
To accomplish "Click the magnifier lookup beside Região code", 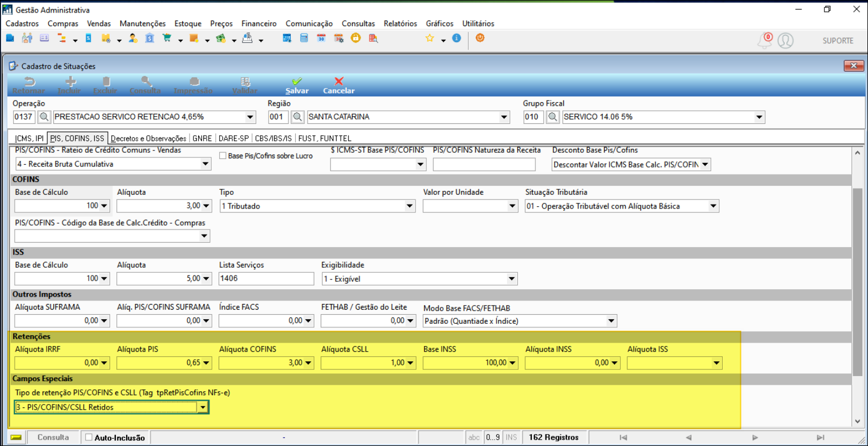I will point(297,117).
